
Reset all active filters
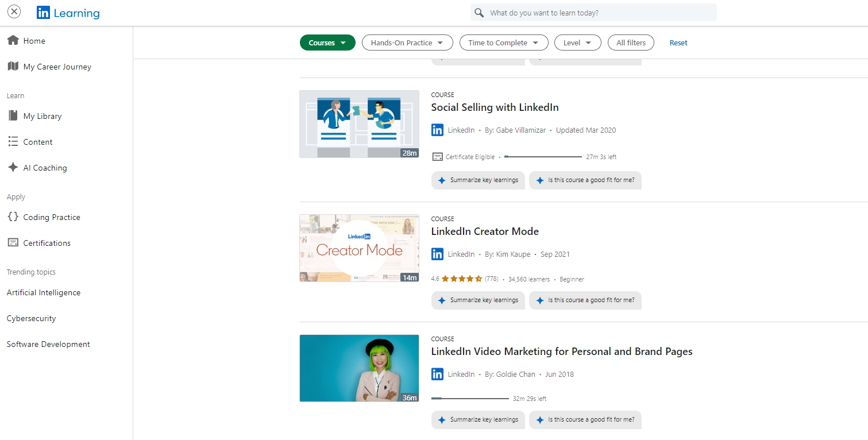pyautogui.click(x=678, y=43)
